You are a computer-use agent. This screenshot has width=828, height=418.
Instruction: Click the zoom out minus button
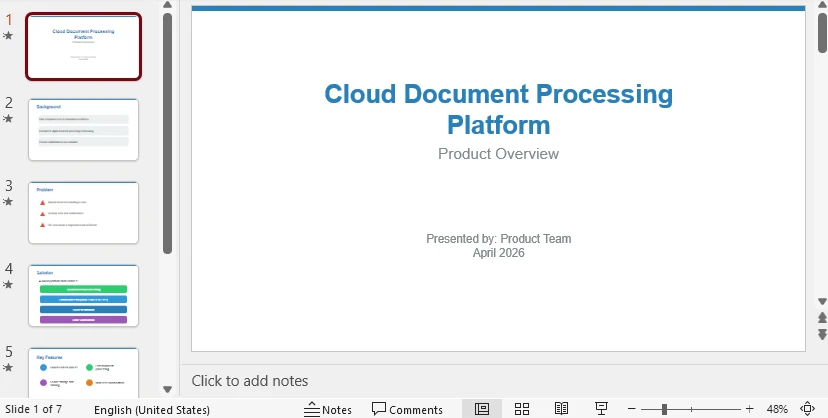click(632, 409)
